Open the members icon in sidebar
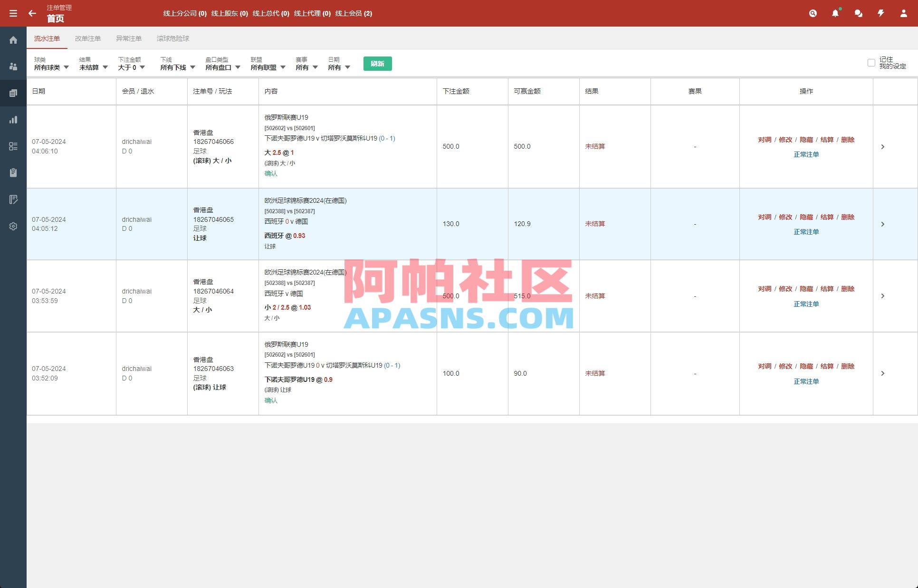The image size is (918, 588). 13,66
